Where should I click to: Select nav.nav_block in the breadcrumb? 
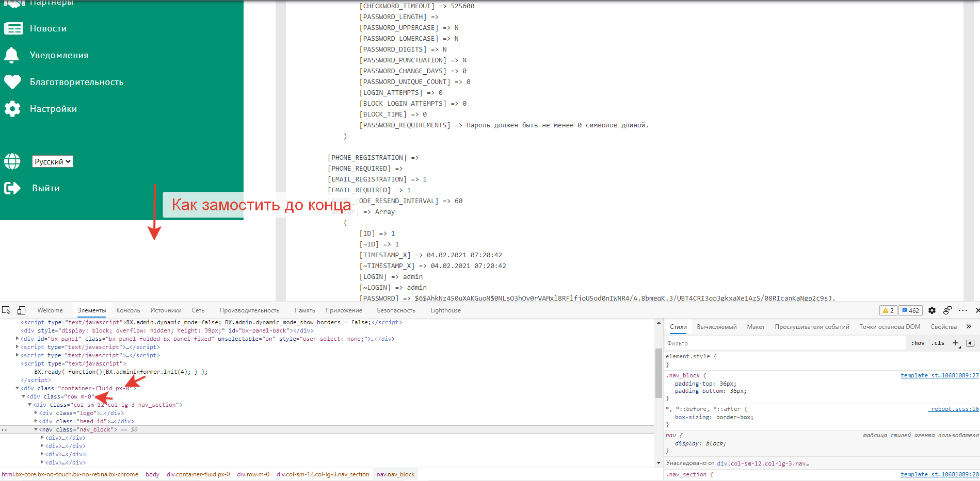395,474
